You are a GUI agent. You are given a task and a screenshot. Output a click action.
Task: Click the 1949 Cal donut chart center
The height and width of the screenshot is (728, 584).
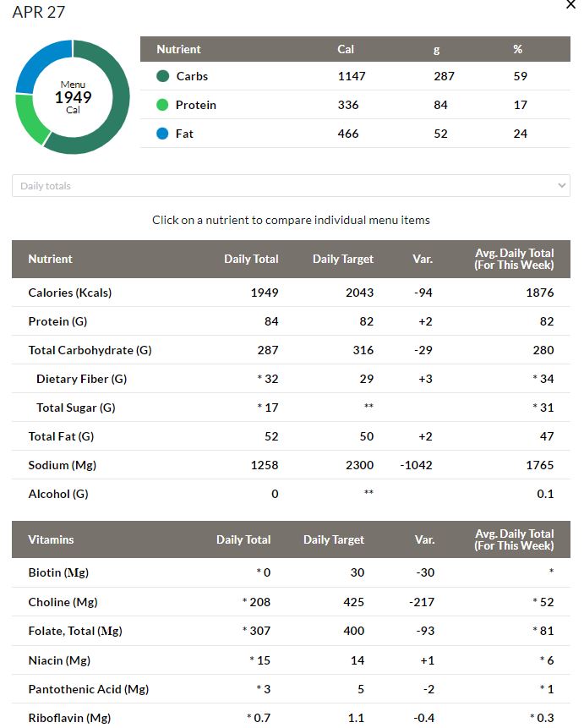(x=73, y=97)
